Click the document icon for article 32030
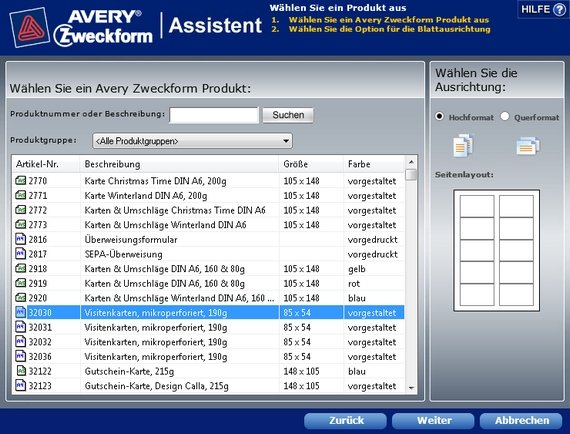Screen dimensions: 570x434 [21, 312]
